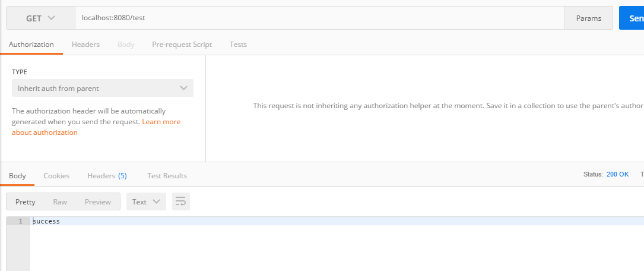Click line 1 in the response gutter
The width and height of the screenshot is (644, 271).
18,221
